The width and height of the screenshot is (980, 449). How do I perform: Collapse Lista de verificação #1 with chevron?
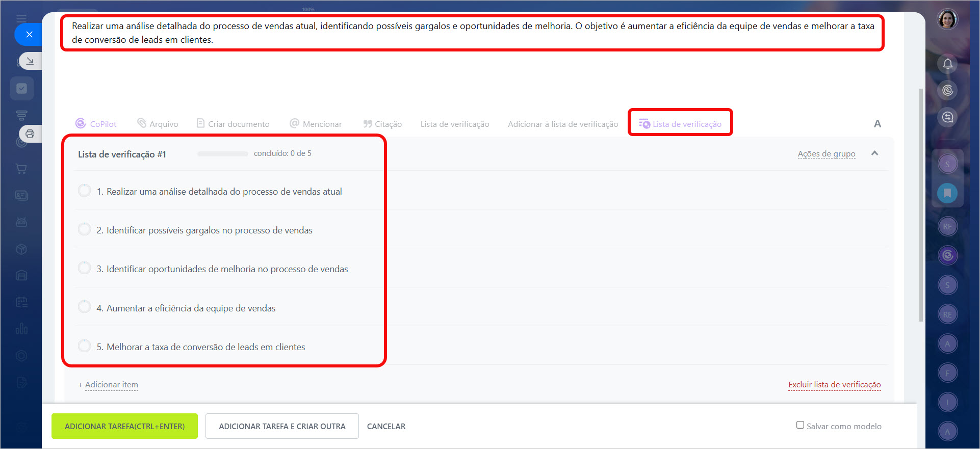click(x=874, y=153)
